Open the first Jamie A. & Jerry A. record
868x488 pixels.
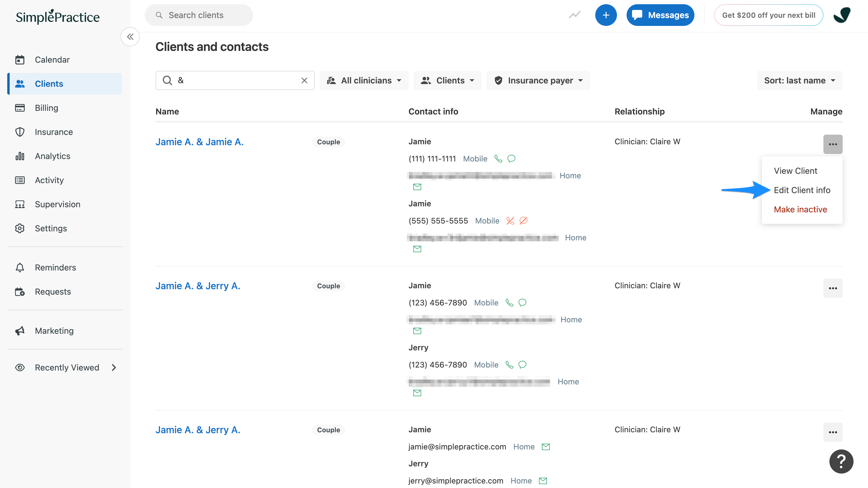[198, 286]
